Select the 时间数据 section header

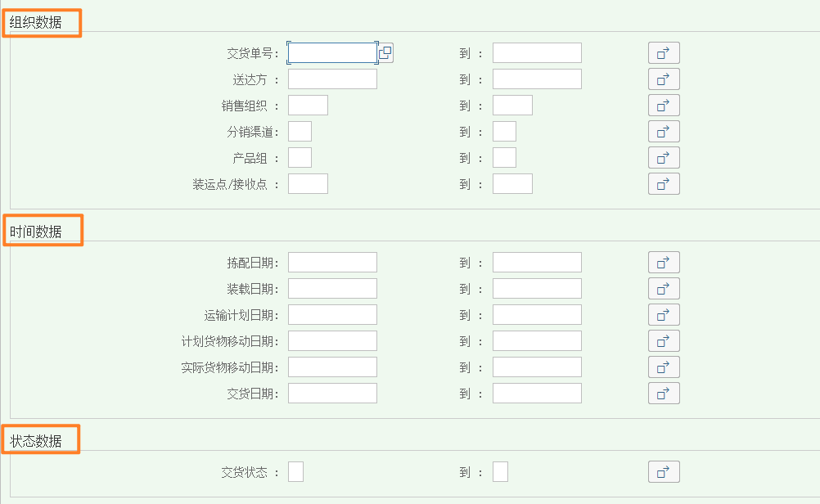36,232
